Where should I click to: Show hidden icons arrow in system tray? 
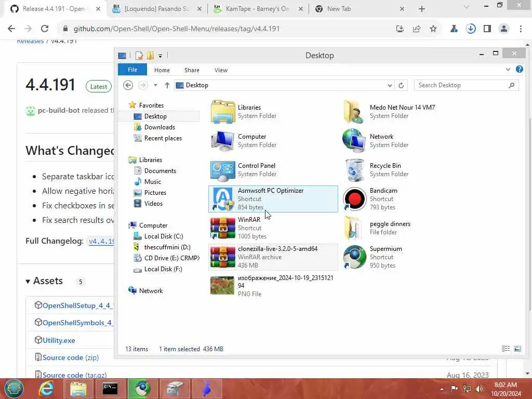[x=442, y=389]
